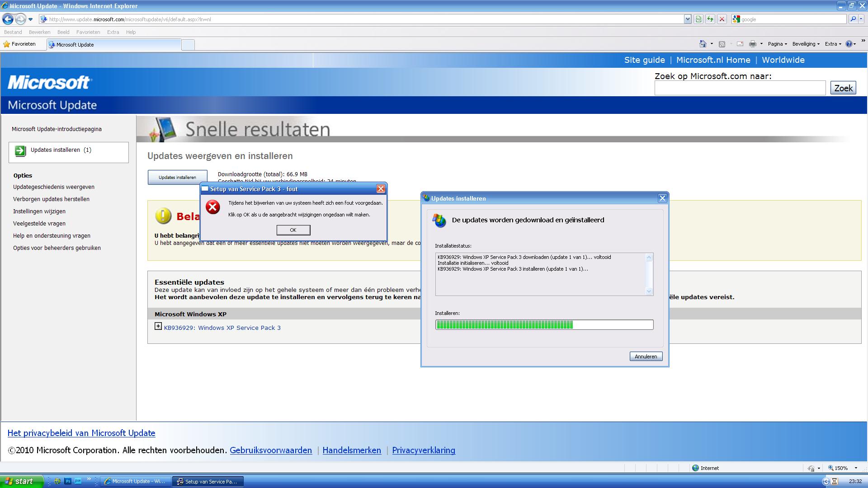
Task: Click Annuleren in Updates installeren dialog
Action: [646, 357]
